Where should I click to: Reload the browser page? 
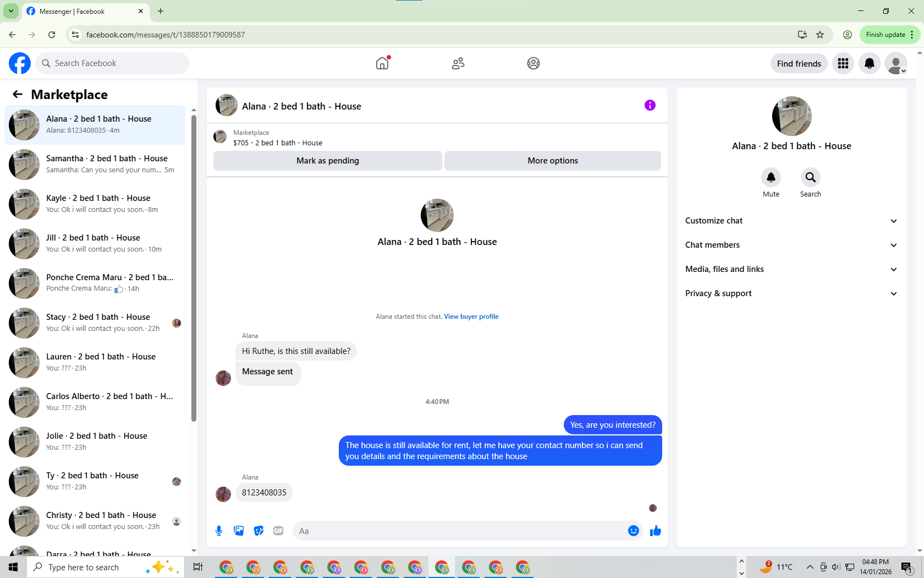[x=52, y=35]
